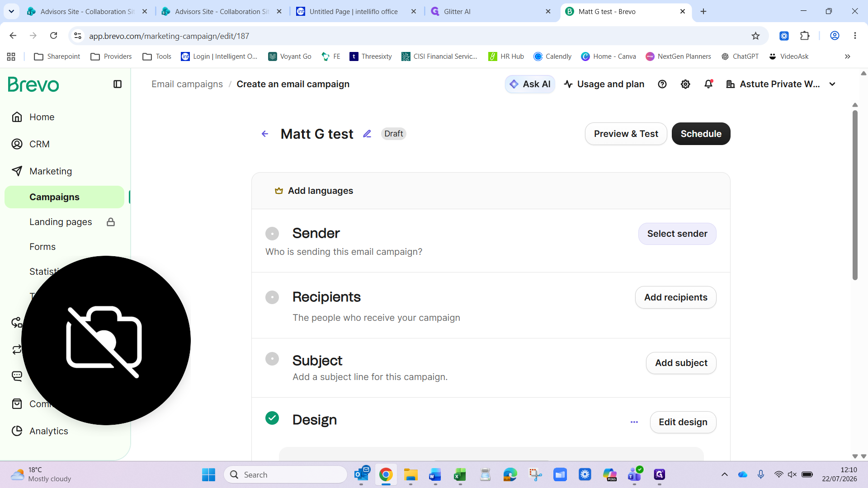
Task: Open Ask AI assistant
Action: [x=530, y=84]
